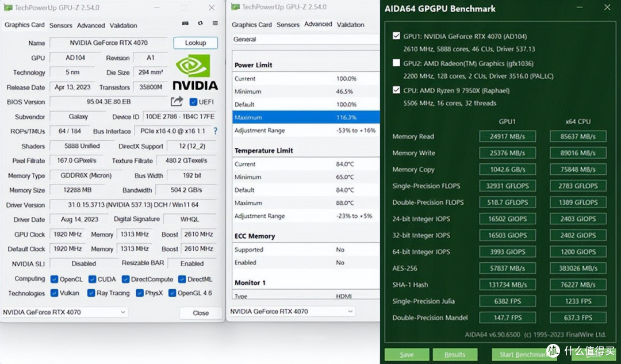Uncheck CPU AMD Ryzen 9 7950X in AIDA64
This screenshot has height=364, width=621.
[396, 90]
